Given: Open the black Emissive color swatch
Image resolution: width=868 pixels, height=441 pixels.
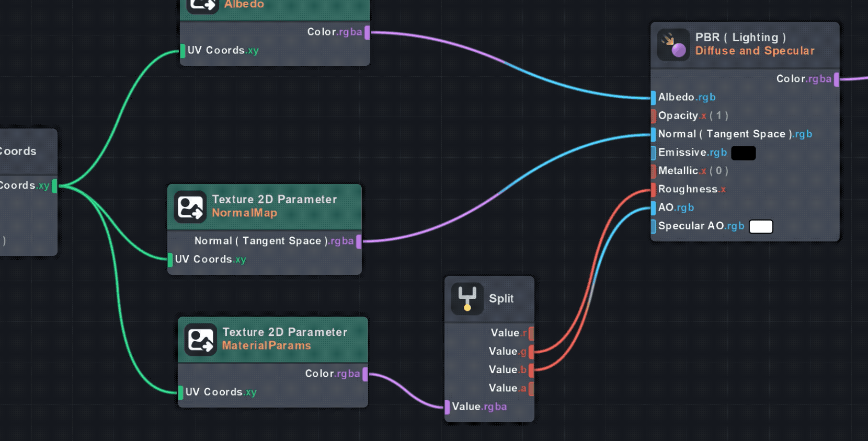Looking at the screenshot, I should (743, 153).
